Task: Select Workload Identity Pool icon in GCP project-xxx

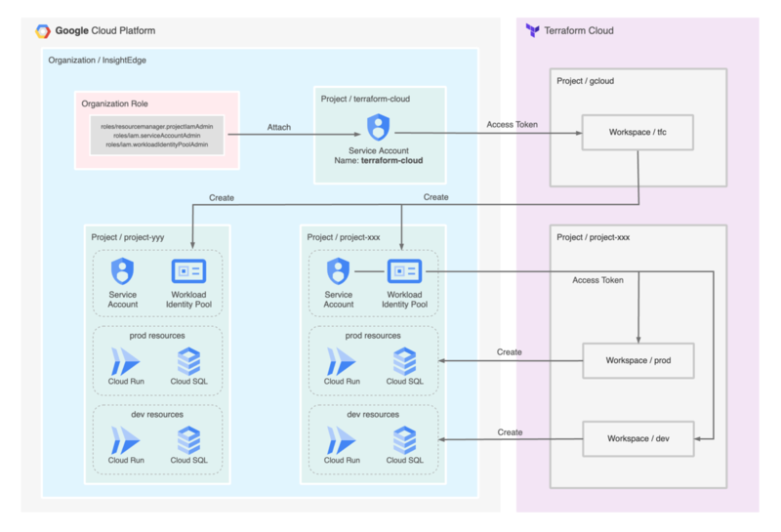Action: click(x=404, y=271)
